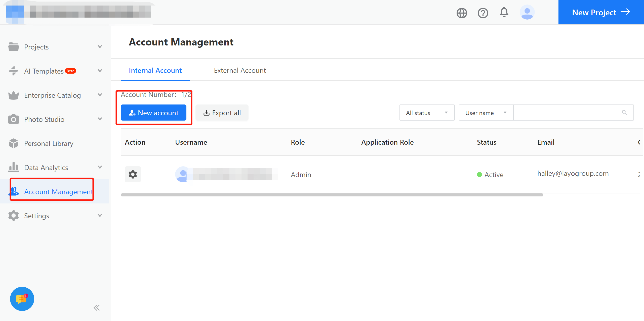Open the User name filter dropdown
Viewport: 644px width, 321px height.
(x=486, y=113)
